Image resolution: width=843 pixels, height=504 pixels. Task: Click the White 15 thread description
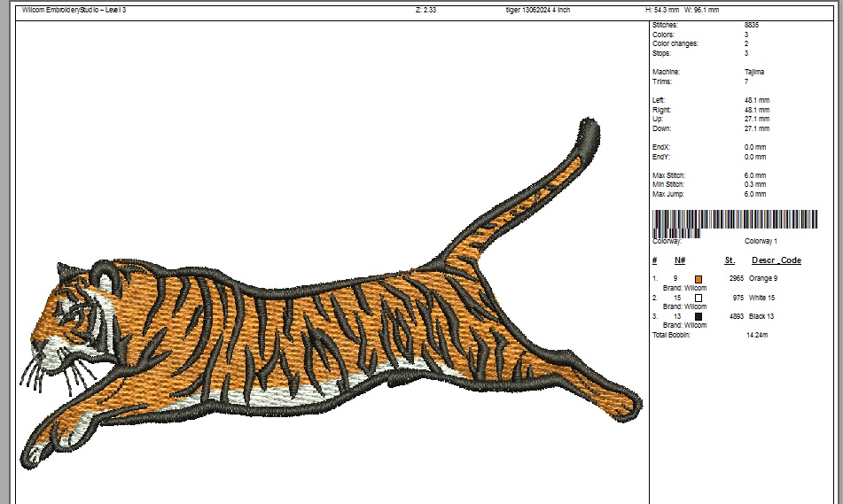pos(761,298)
